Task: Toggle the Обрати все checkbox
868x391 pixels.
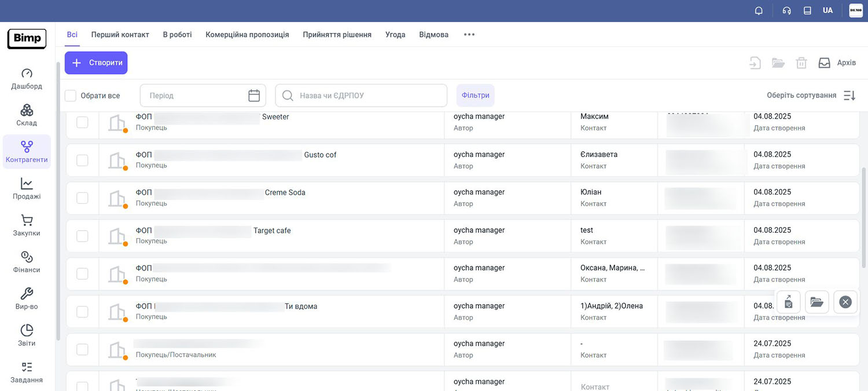Action: tap(71, 96)
